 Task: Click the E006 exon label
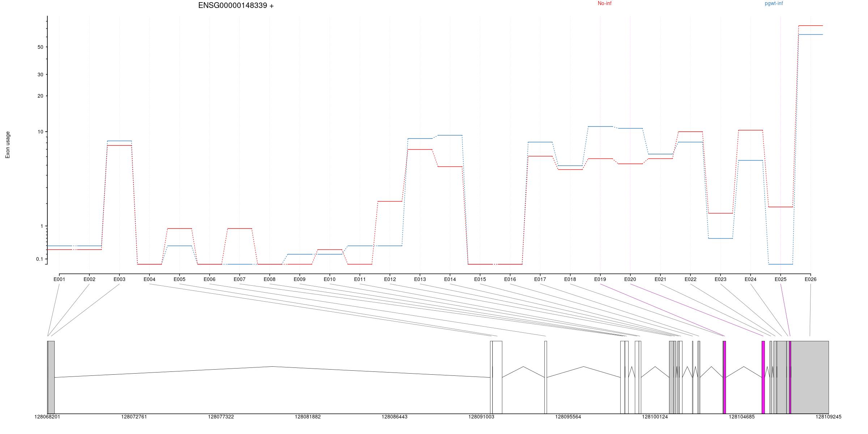[209, 279]
